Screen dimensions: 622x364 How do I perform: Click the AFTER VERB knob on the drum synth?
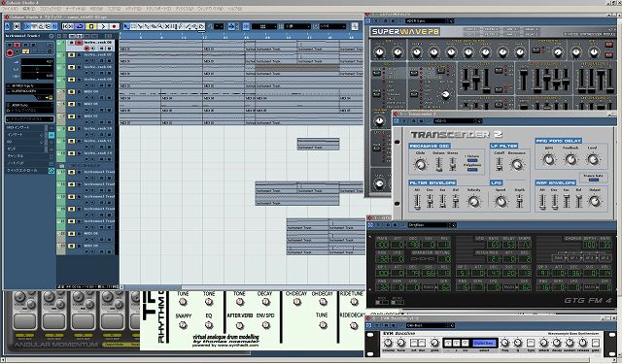pyautogui.click(x=240, y=325)
